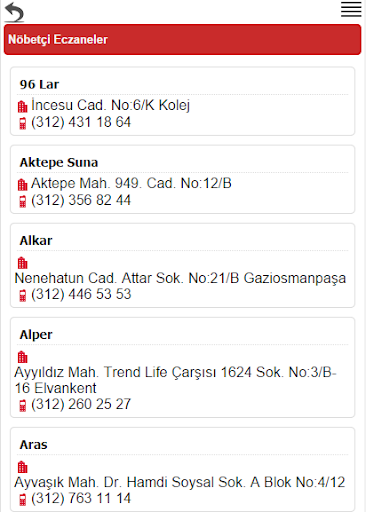Click phone icon next to (312) 763 11 14
This screenshot has width=366, height=512.
click(x=22, y=499)
